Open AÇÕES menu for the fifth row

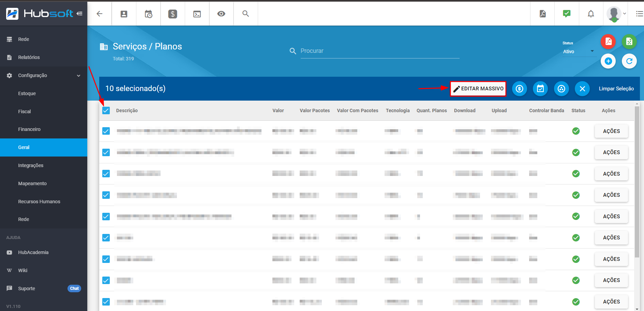point(611,217)
